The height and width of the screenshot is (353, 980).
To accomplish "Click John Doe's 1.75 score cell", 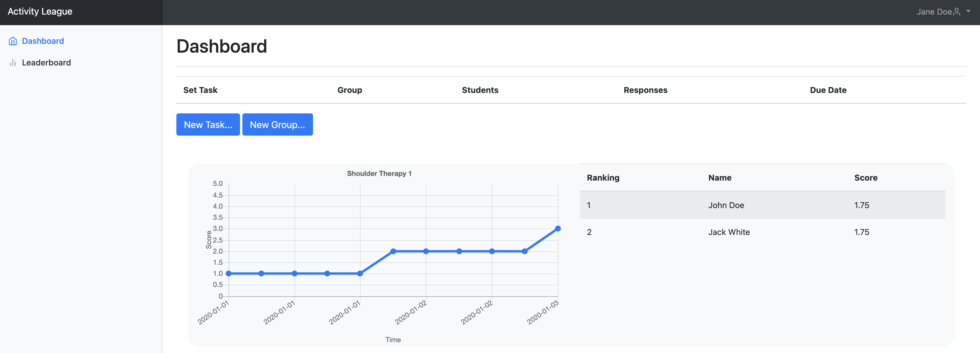I will 861,205.
